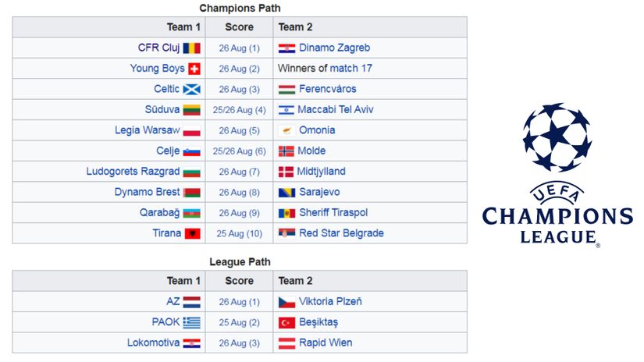Viewport: 644px width, 362px height.
Task: Select the Legia Warsaw link
Action: (x=147, y=130)
